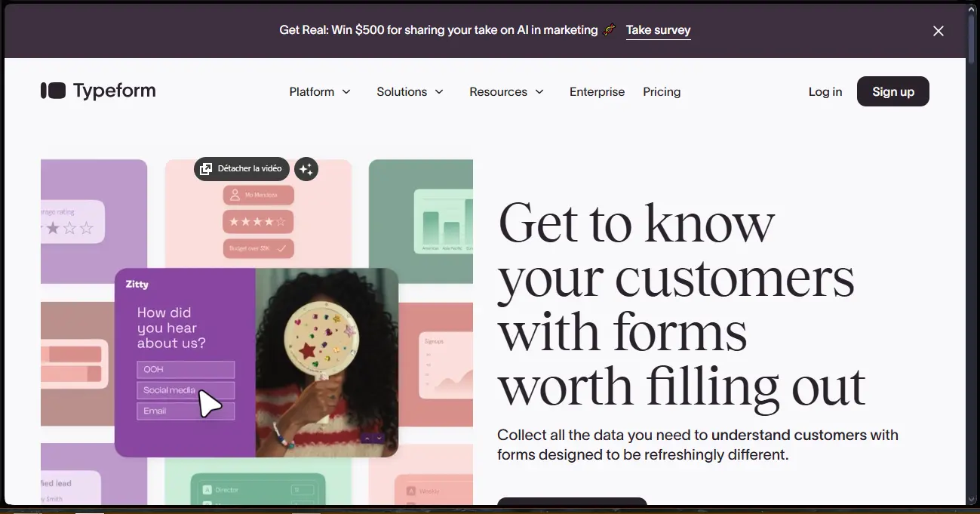Image resolution: width=980 pixels, height=514 pixels.
Task: Close the survey announcement banner
Action: click(x=939, y=31)
